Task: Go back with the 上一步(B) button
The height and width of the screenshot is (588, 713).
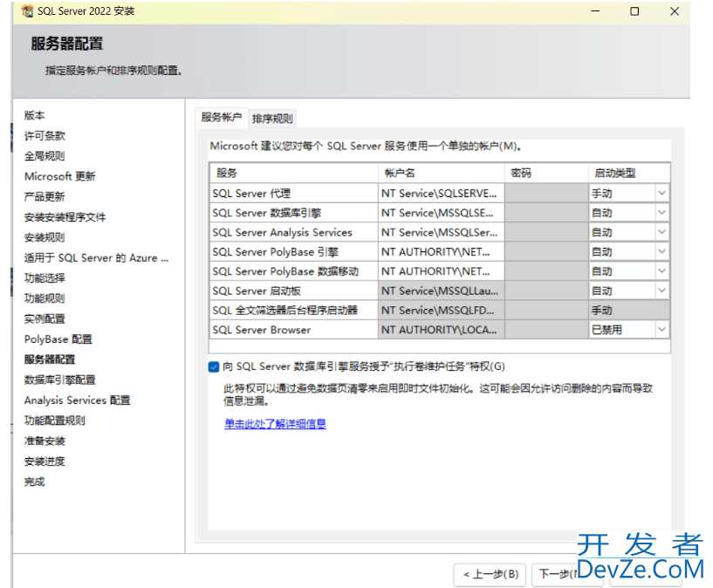Action: pyautogui.click(x=490, y=574)
